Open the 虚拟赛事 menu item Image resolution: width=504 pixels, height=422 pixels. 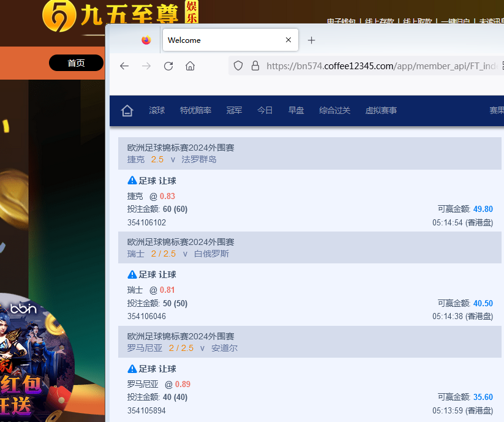pos(381,111)
